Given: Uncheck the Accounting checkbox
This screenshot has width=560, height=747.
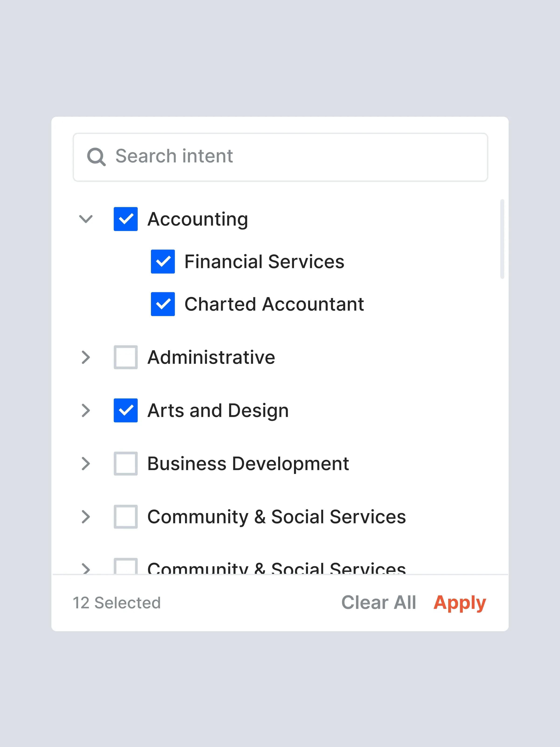Looking at the screenshot, I should [x=126, y=219].
